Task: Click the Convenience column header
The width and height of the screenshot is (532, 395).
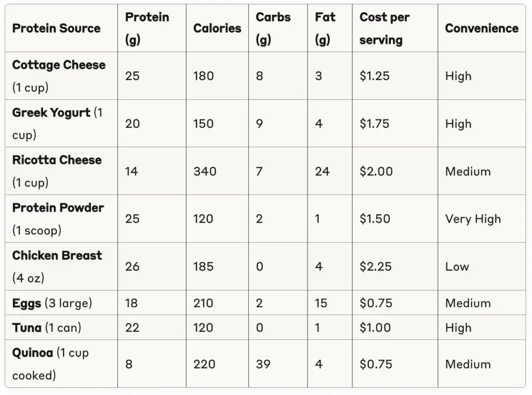Action: (x=482, y=28)
